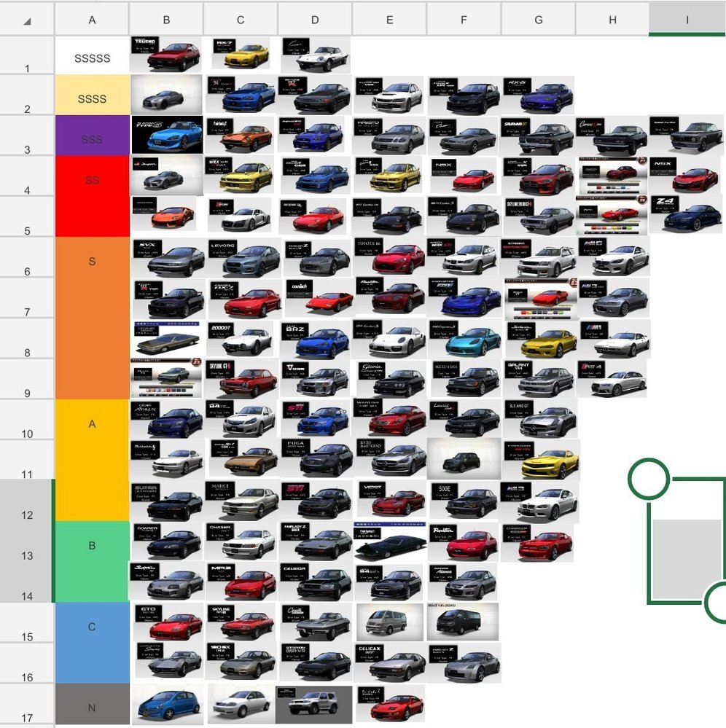The height and width of the screenshot is (728, 726).
Task: Click the yellow A tier cell
Action: tap(92, 460)
